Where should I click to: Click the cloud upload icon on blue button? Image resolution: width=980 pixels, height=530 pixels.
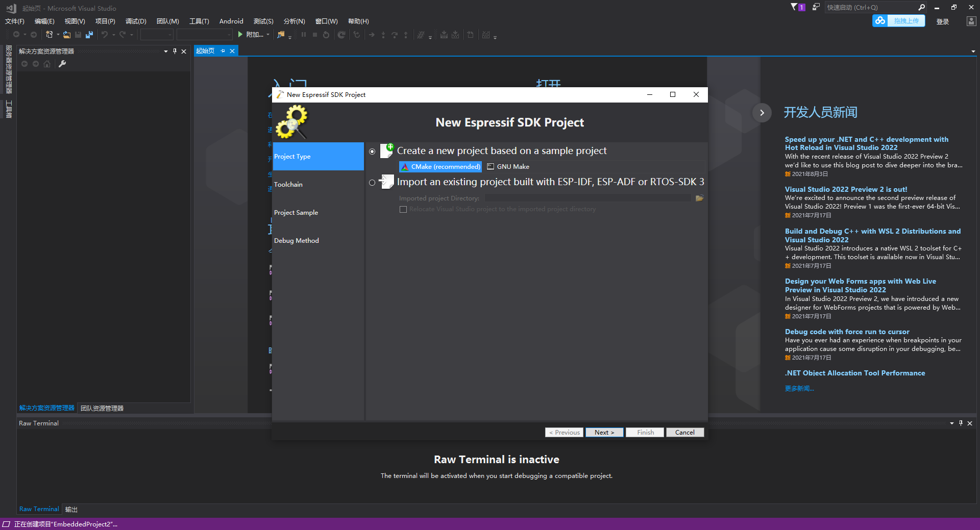(x=880, y=20)
